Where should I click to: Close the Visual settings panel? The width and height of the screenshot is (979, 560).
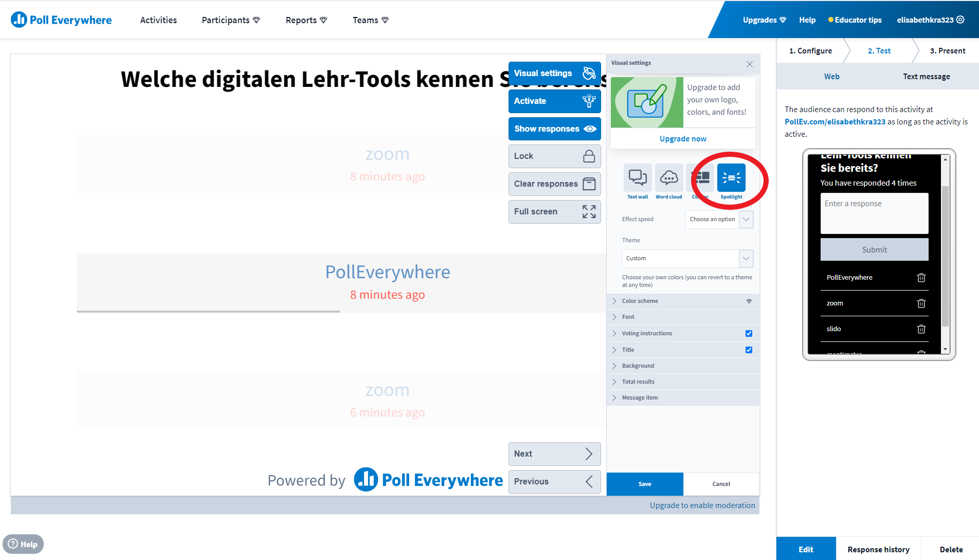click(750, 64)
